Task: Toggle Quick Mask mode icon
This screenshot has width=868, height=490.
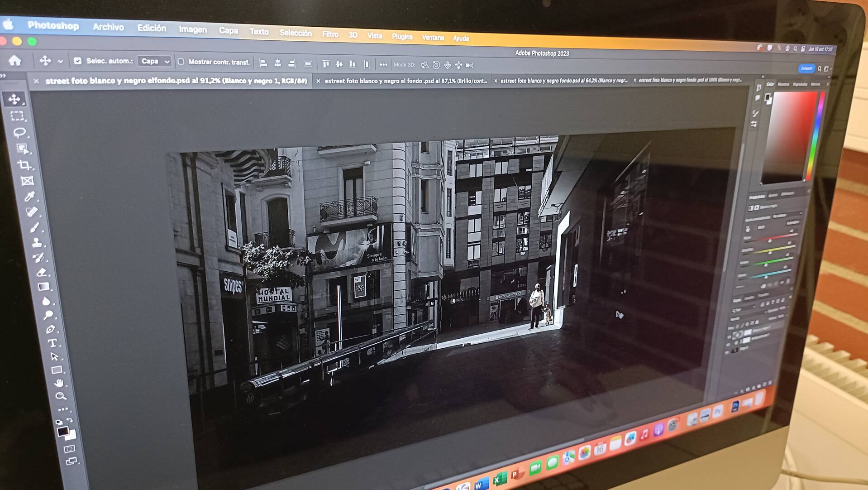Action: point(69,449)
